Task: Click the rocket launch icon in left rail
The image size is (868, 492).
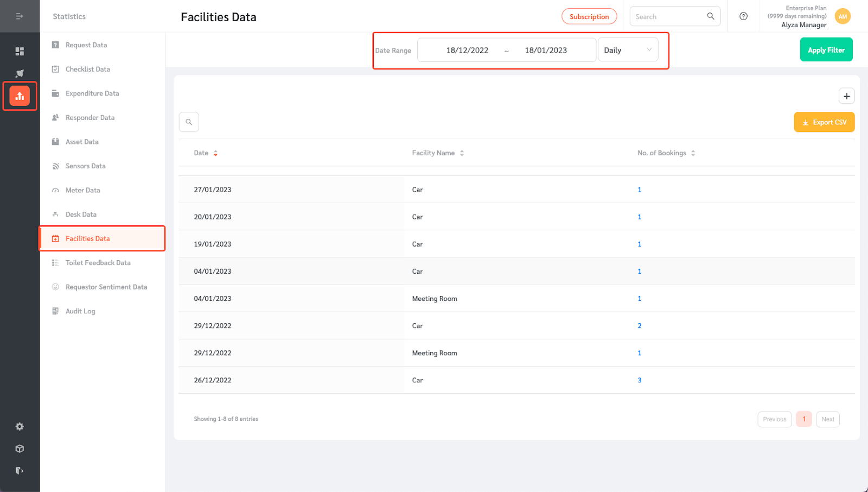Action: [x=20, y=73]
